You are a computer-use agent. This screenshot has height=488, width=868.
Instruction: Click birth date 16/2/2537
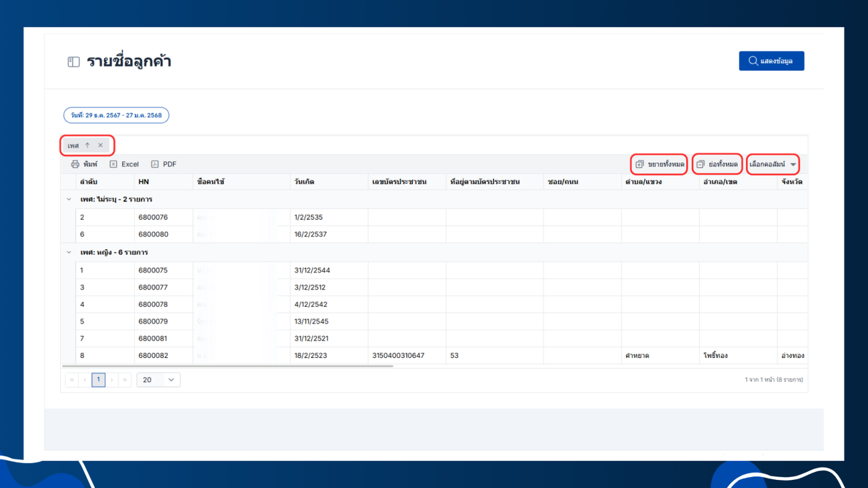point(329,234)
